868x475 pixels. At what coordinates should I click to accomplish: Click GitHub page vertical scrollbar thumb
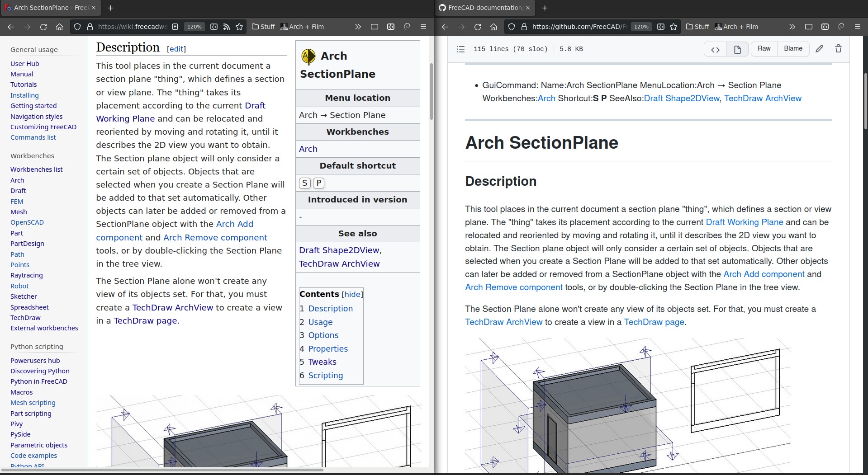tap(865, 102)
